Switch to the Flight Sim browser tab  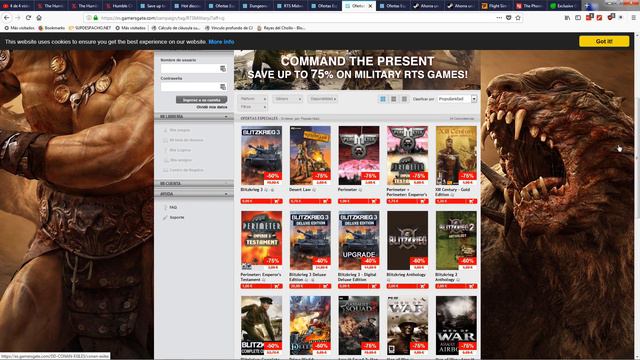point(496,6)
